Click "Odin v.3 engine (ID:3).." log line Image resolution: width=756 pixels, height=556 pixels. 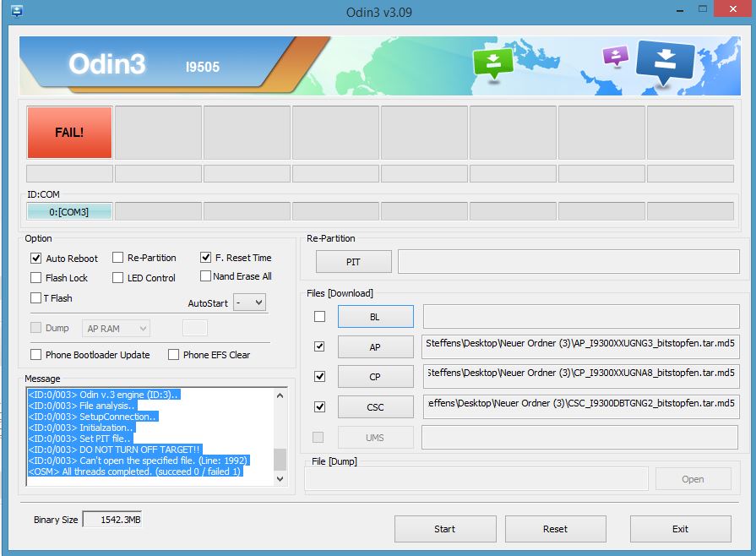pos(104,395)
